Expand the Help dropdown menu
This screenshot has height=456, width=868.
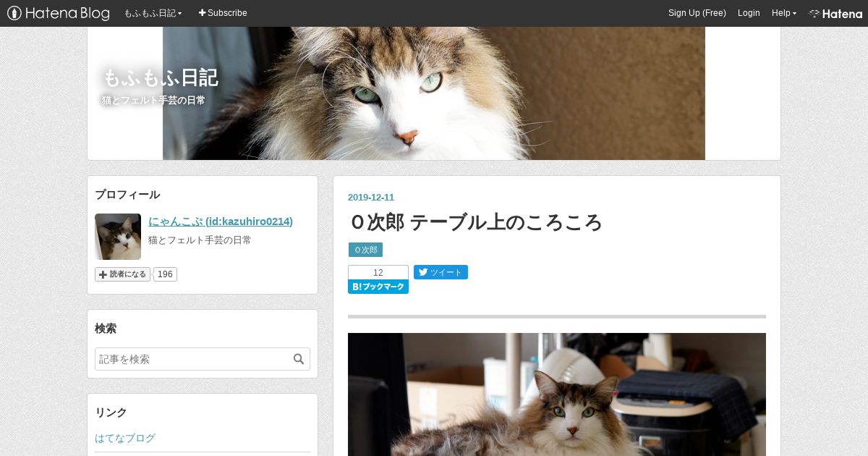783,13
